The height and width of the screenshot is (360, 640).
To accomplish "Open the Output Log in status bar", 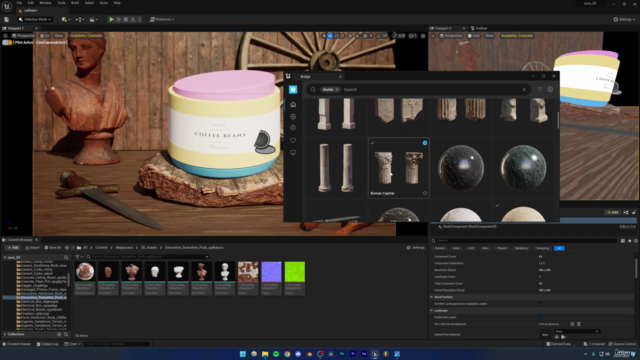I will [x=47, y=344].
